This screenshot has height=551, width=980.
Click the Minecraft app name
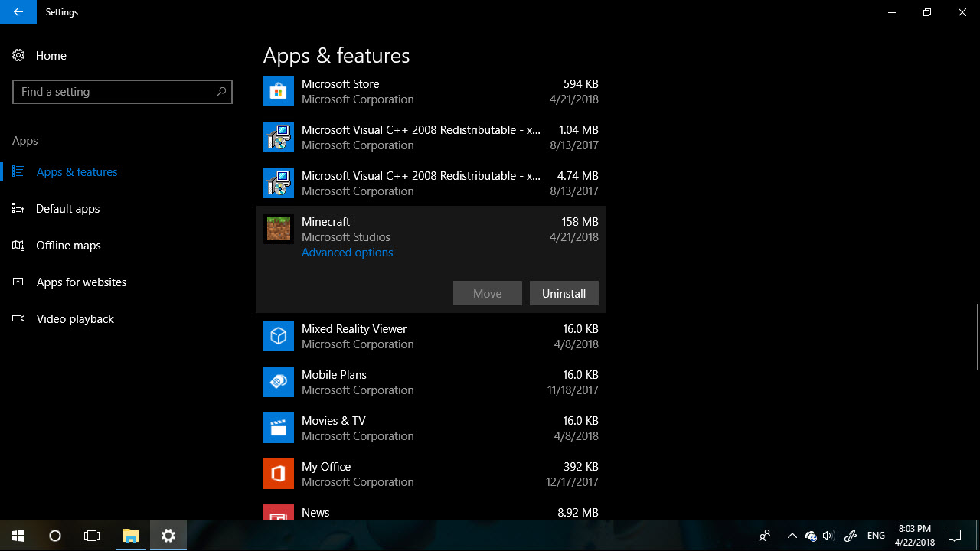coord(326,222)
